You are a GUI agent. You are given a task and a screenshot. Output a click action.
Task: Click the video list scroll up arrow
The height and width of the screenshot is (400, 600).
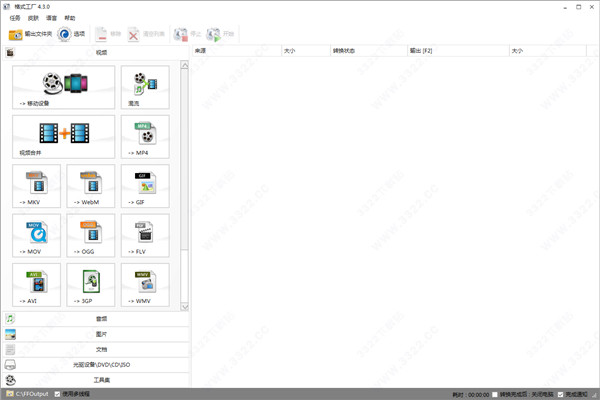(x=184, y=65)
